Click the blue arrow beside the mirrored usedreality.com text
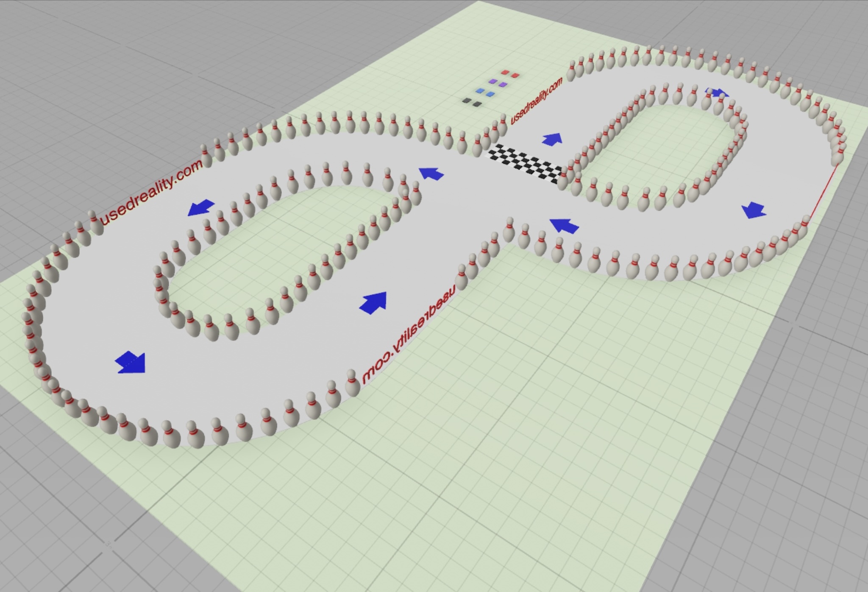868x592 pixels. pos(374,303)
